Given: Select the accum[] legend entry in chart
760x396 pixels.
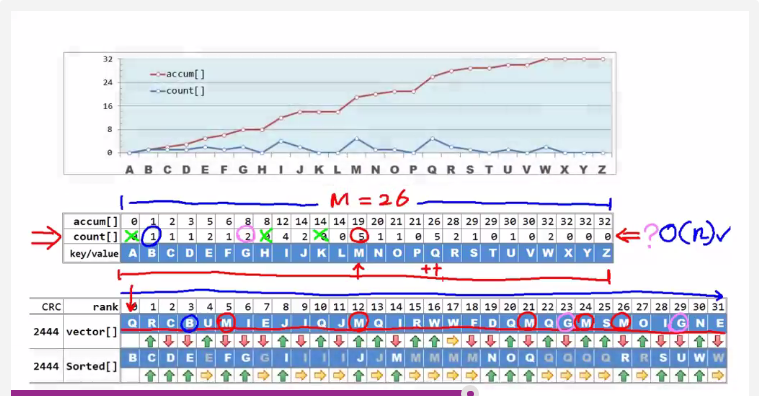Looking at the screenshot, I should pos(177,74).
